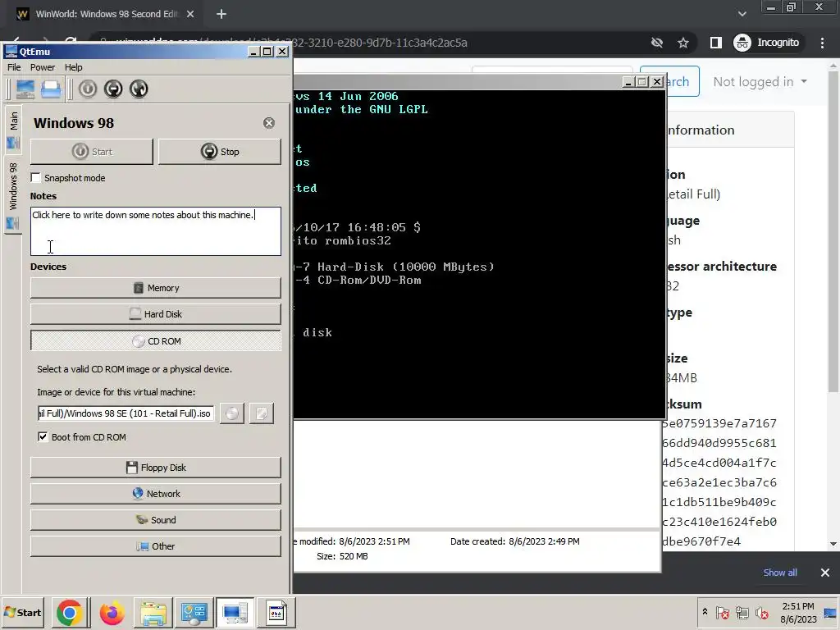Image resolution: width=840 pixels, height=630 pixels.
Task: Open the Help menu in QtEmu
Action: (x=73, y=67)
